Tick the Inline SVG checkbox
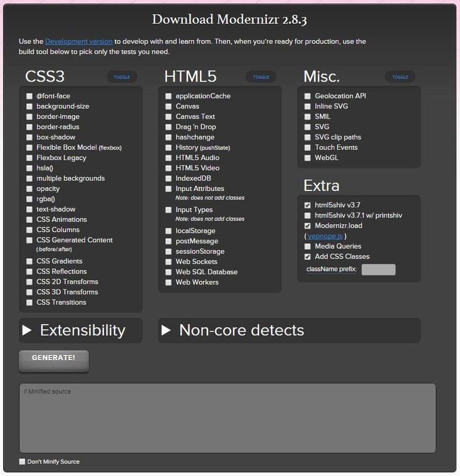Image resolution: width=460 pixels, height=476 pixels. point(308,106)
